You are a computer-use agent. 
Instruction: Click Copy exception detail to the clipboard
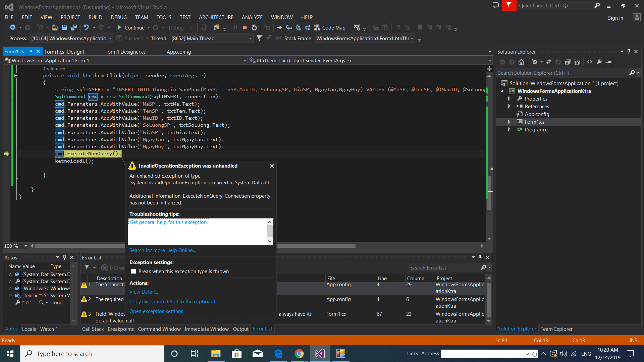coord(172,302)
